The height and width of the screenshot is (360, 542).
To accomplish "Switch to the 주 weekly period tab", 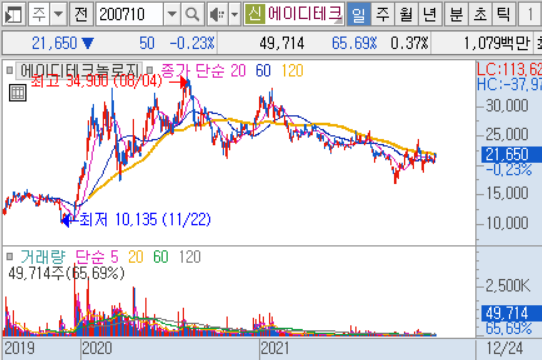I will [382, 14].
